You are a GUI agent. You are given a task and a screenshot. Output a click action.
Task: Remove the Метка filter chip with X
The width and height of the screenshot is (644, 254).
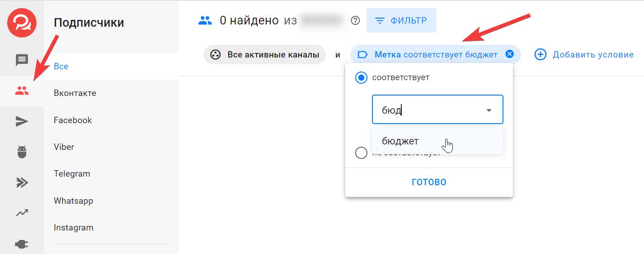click(x=509, y=54)
